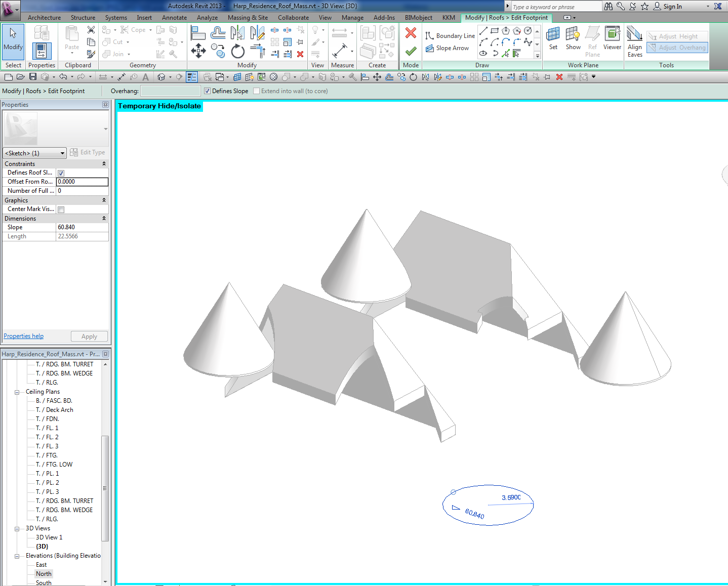Switch to the Annotate ribbon tab
The height and width of the screenshot is (586, 728).
click(x=174, y=18)
